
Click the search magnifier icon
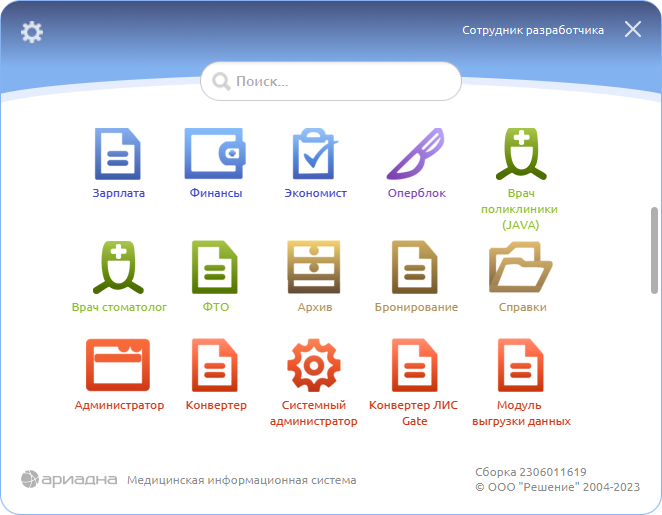coord(221,81)
